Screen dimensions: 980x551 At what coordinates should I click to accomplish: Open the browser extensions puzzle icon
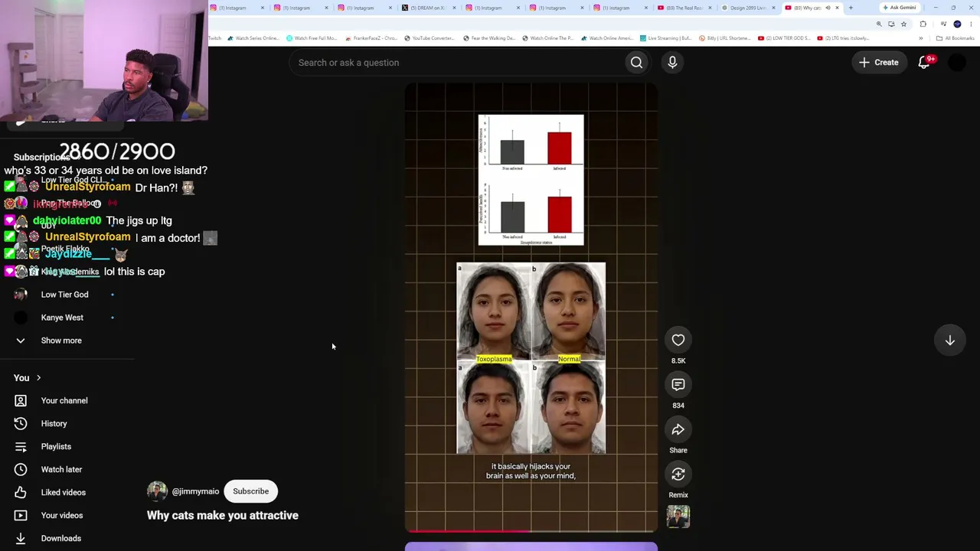923,24
